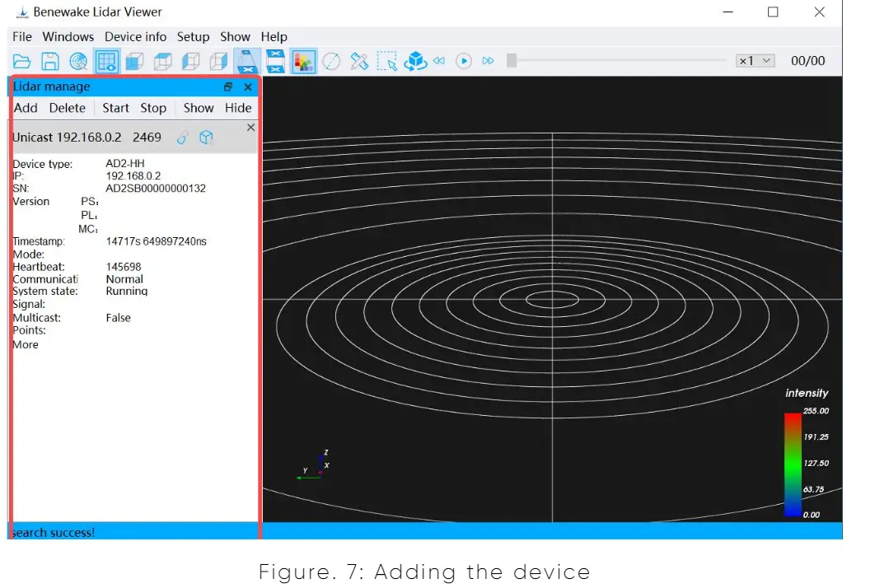
Task: Click the link icon beside port 2469
Action: tap(182, 138)
